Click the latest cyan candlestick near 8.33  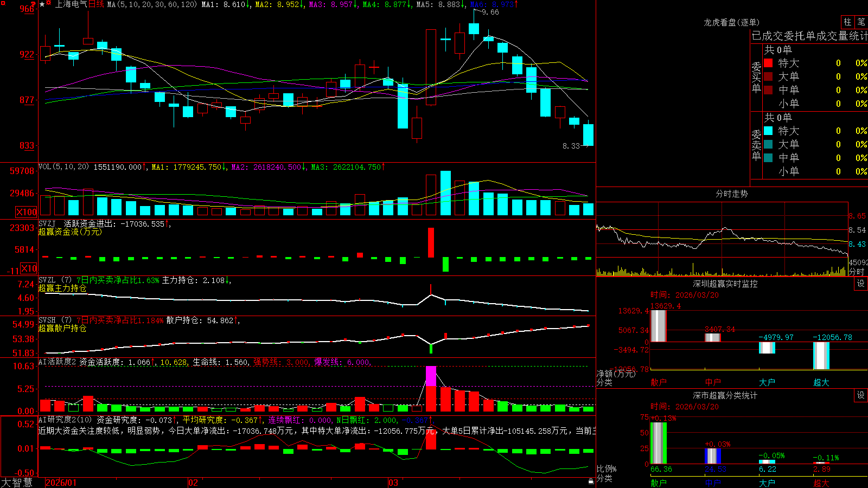click(588, 135)
